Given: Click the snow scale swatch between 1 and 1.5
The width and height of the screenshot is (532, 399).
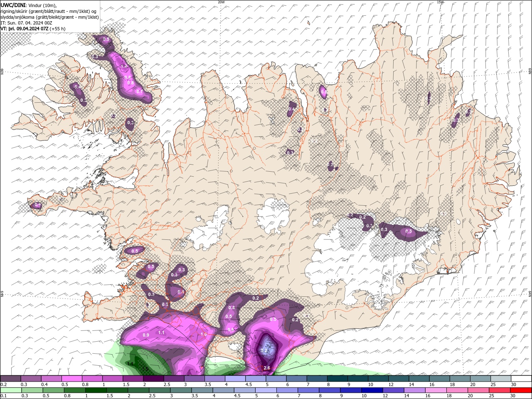Looking at the screenshot, I should [113, 379].
